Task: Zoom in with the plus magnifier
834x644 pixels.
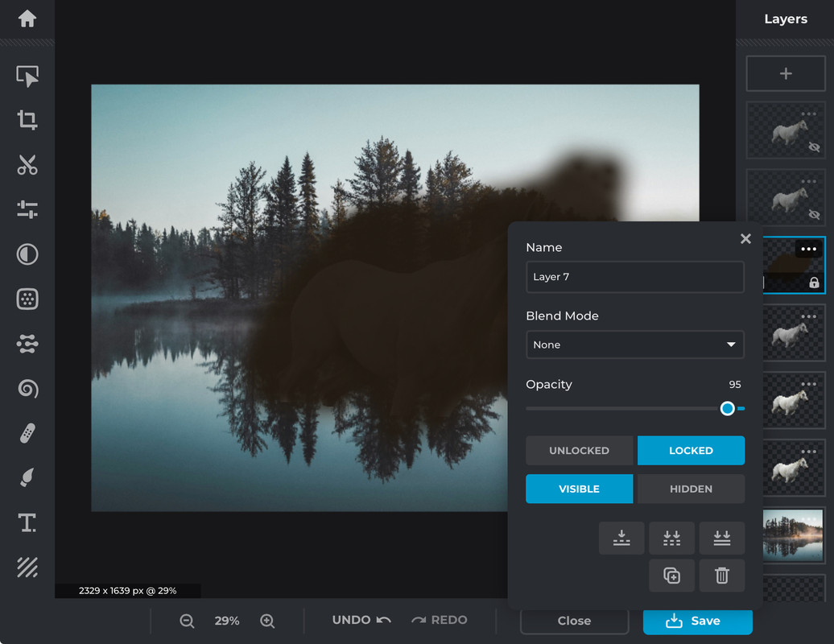Action: (267, 621)
